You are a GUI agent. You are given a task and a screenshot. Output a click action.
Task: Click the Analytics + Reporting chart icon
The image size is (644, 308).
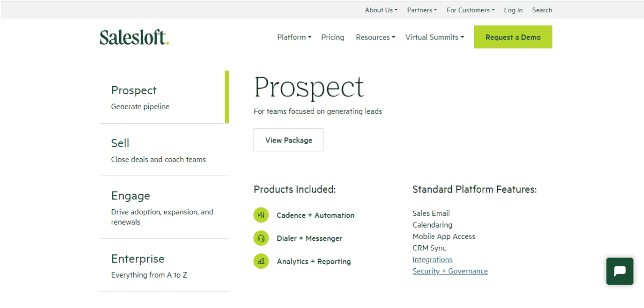pos(261,262)
